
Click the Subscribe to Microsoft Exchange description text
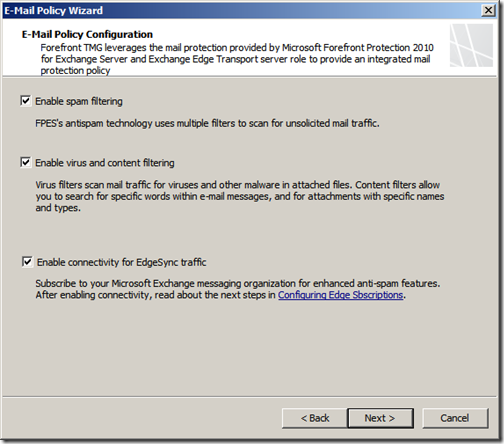238,283
